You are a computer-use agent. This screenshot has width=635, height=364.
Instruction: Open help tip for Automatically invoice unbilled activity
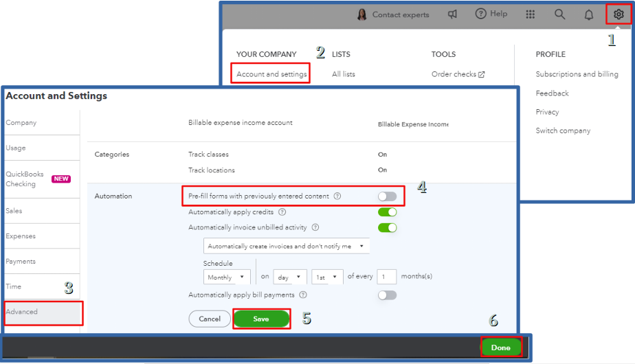click(315, 227)
